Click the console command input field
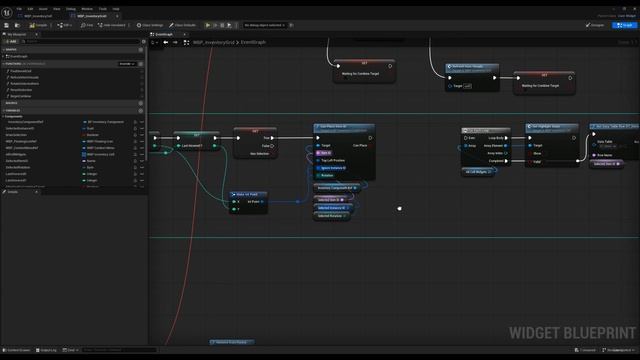 point(119,350)
